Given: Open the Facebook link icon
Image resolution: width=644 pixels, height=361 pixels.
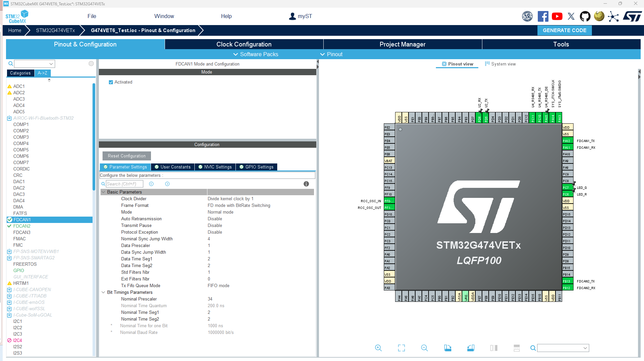Looking at the screenshot, I should click(543, 16).
